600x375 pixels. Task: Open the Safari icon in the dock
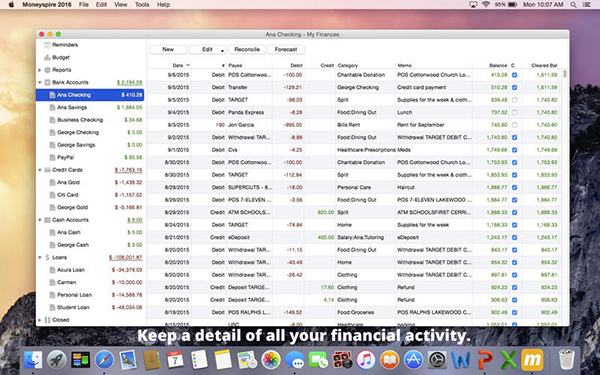click(x=104, y=360)
